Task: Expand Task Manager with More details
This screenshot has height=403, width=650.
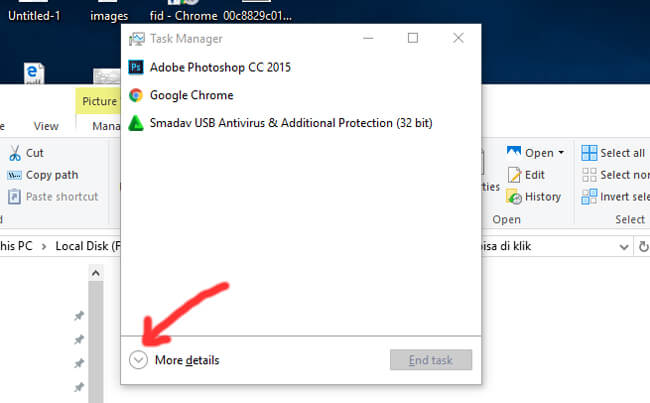Action: [x=138, y=360]
